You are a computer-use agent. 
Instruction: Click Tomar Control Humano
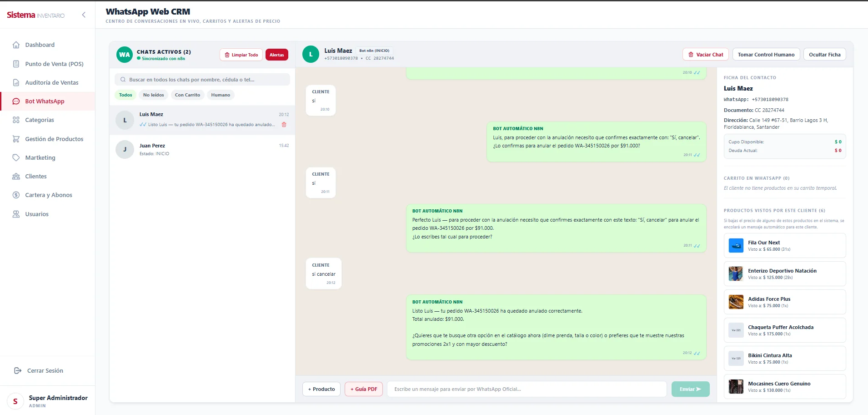pyautogui.click(x=766, y=55)
